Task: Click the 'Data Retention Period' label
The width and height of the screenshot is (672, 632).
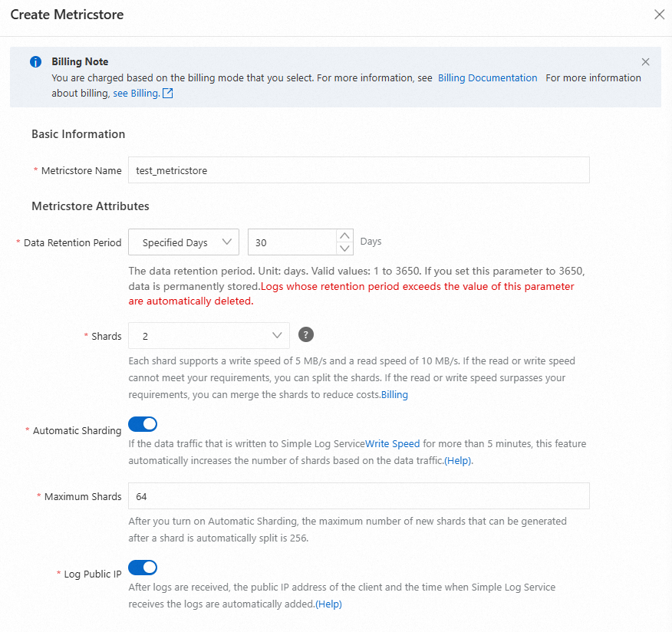Action: pos(72,242)
